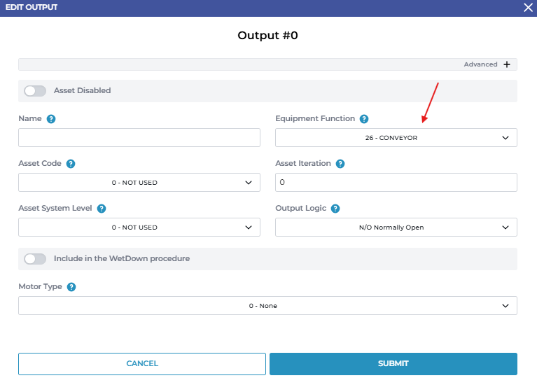Click the Equipment Function help icon

point(364,119)
